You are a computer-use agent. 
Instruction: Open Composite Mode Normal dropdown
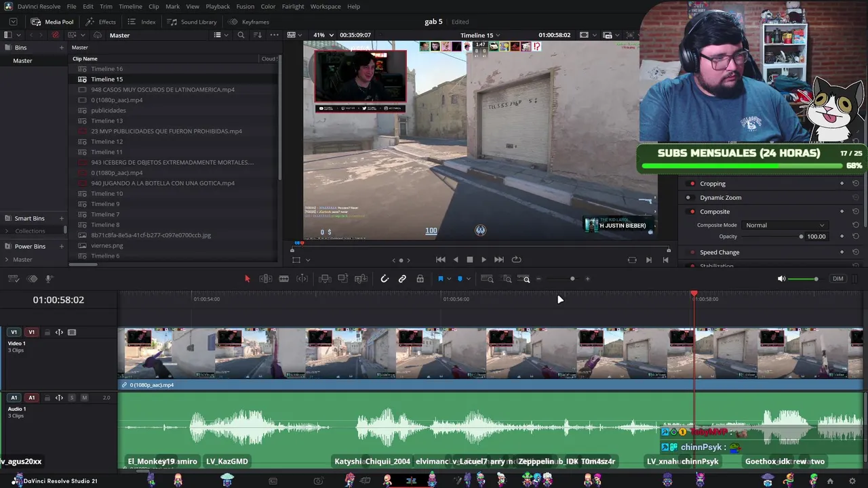coord(785,225)
